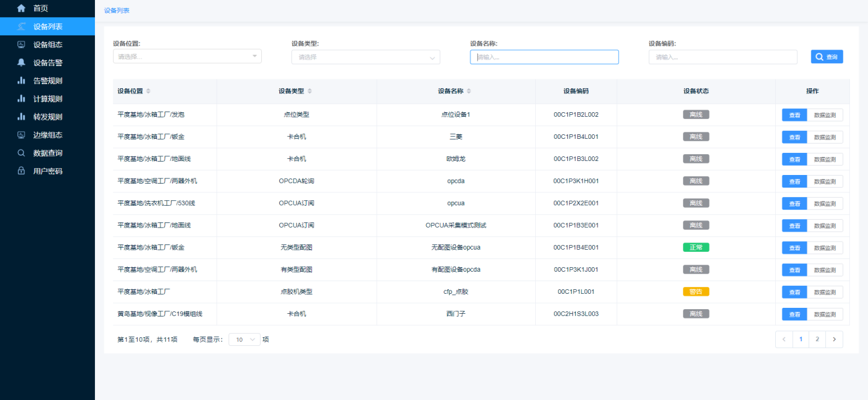The width and height of the screenshot is (868, 400).
Task: Click the 用户密码 lock icon
Action: click(21, 171)
